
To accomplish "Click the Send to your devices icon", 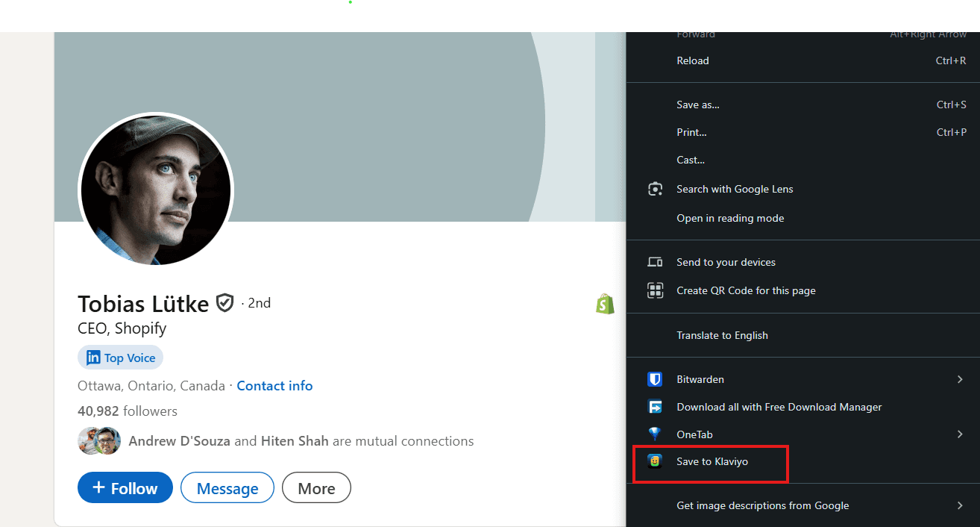I will (x=655, y=262).
